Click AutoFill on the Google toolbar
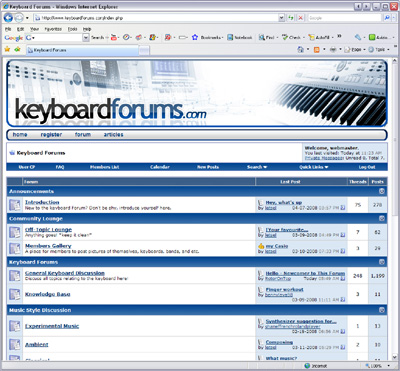 click(x=319, y=37)
